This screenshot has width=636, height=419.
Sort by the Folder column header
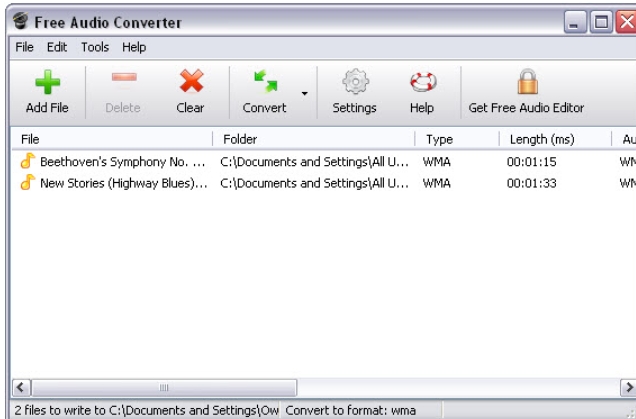pos(314,139)
